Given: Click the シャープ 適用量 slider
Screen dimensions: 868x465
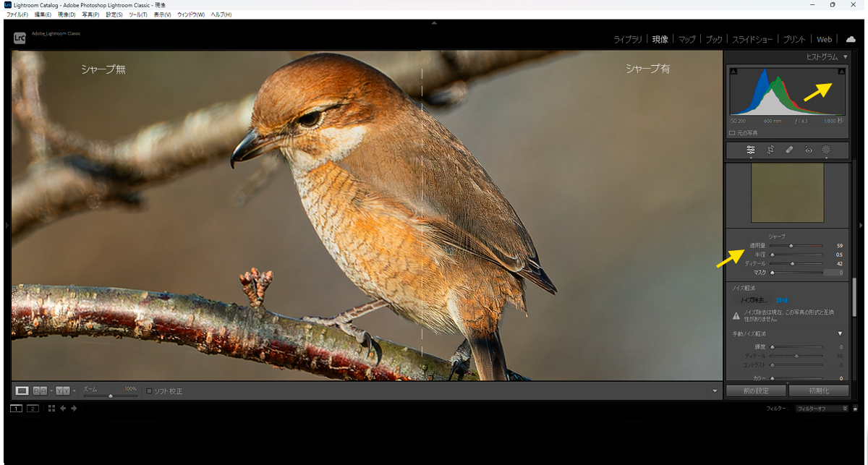Looking at the screenshot, I should 791,246.
